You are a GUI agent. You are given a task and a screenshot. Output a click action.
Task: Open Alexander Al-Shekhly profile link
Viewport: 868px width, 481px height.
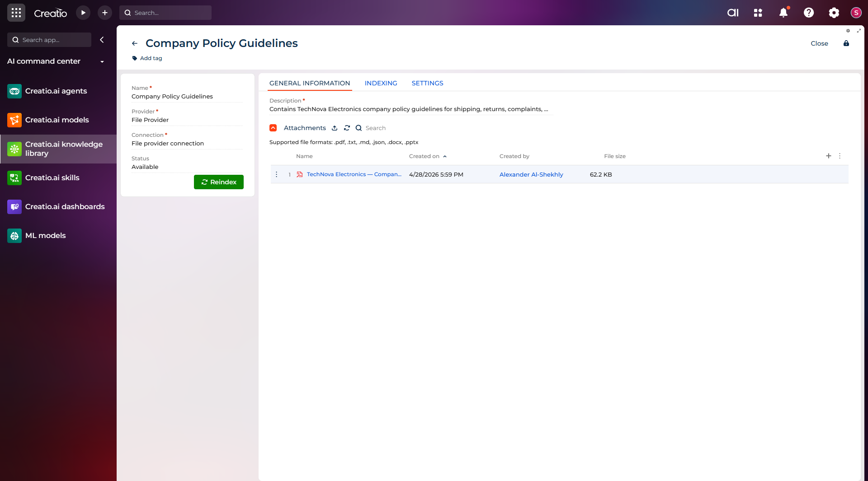click(x=531, y=175)
